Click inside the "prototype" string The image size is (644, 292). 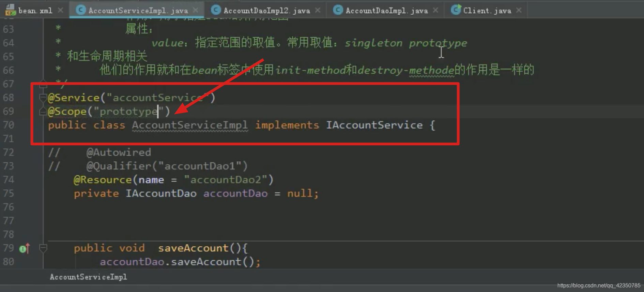point(128,112)
